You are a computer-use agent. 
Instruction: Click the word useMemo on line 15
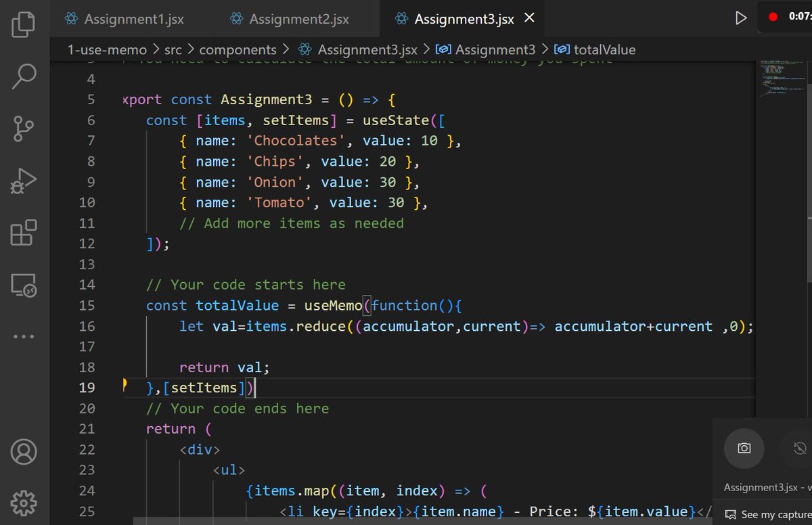[x=333, y=305]
